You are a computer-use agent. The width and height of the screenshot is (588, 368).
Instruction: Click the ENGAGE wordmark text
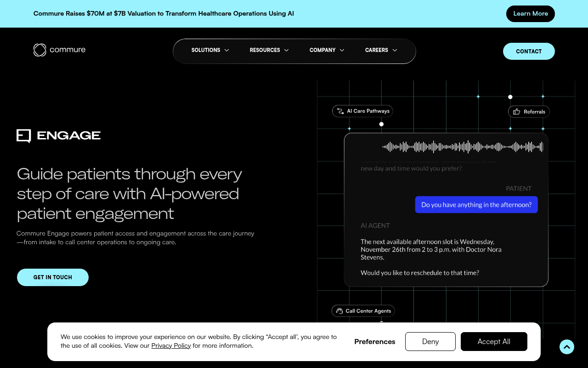(69, 136)
